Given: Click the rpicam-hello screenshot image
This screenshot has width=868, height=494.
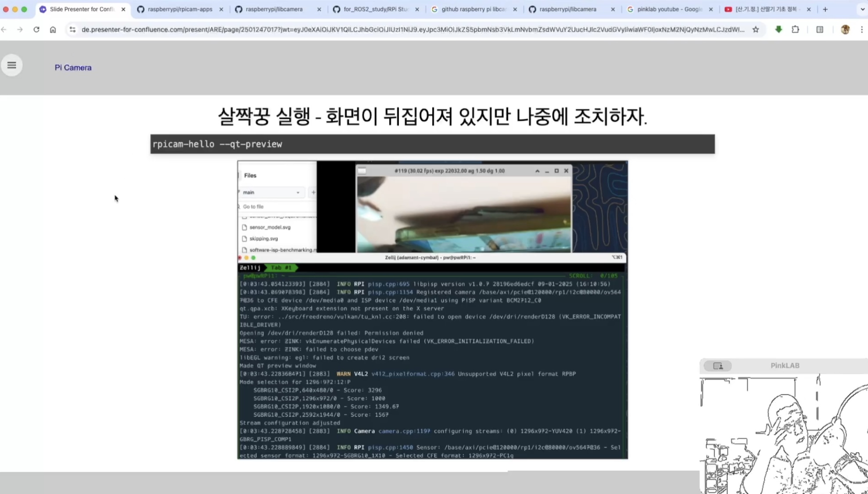Looking at the screenshot, I should coord(432,310).
